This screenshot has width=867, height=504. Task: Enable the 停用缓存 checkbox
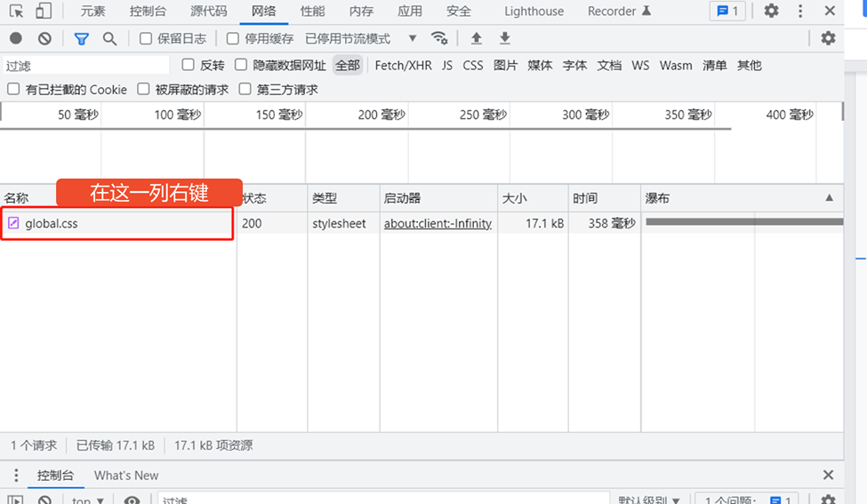[233, 38]
